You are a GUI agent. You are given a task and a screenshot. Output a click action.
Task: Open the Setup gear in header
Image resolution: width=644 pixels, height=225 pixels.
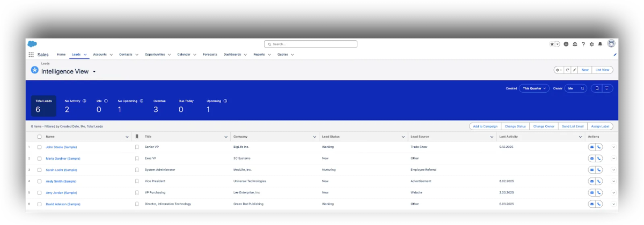pyautogui.click(x=591, y=44)
